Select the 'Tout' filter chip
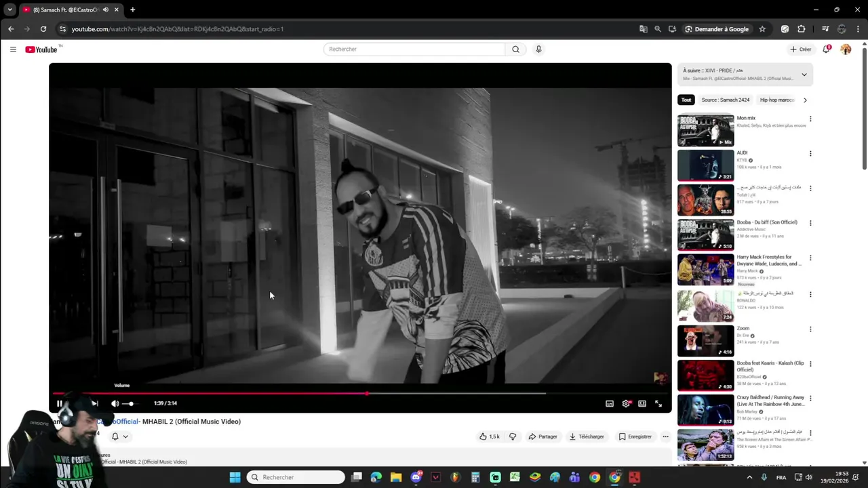 (686, 100)
